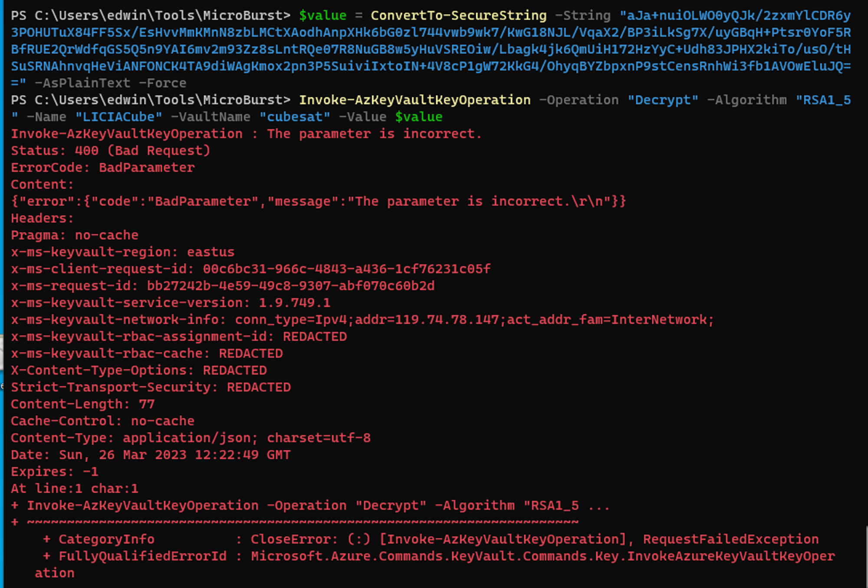Click the x-ms-client-request-id GUID value
Viewport: 868px width, 588px height.
click(346, 269)
